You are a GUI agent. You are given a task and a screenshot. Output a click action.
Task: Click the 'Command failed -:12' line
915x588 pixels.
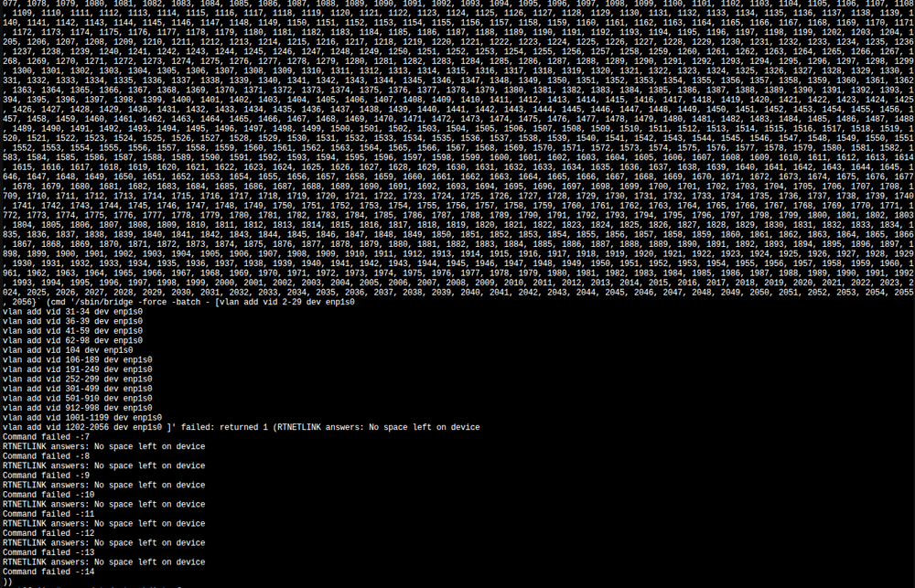[x=48, y=533]
